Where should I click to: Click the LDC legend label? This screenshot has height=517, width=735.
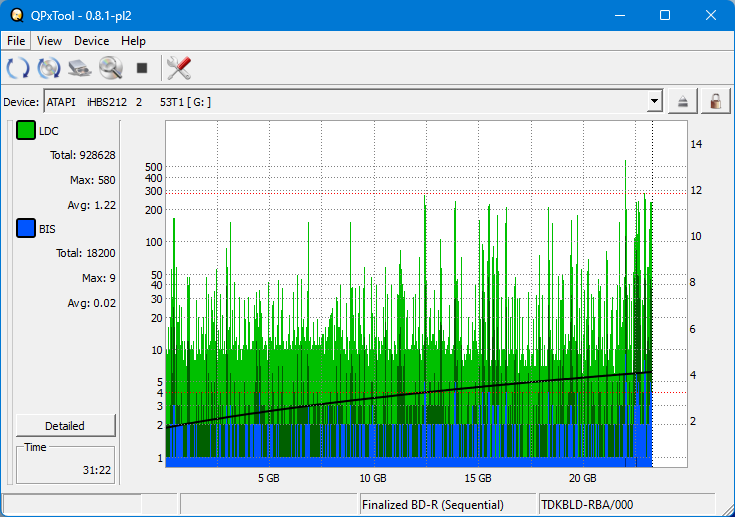coord(48,131)
